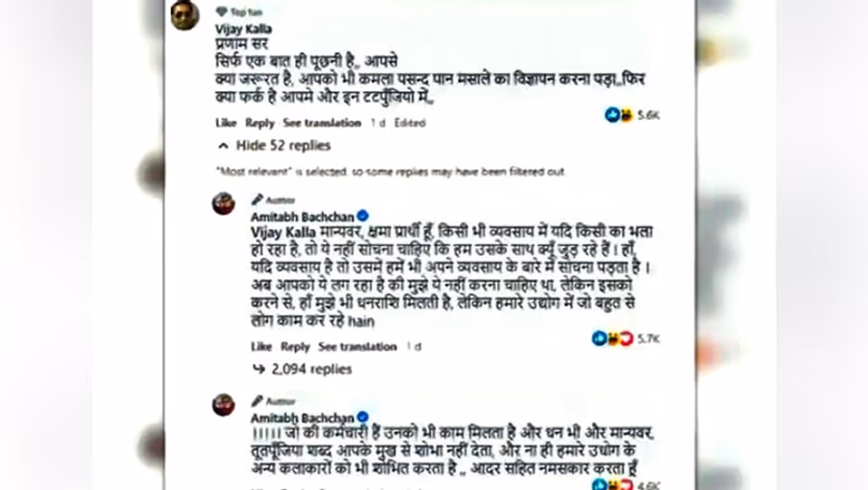This screenshot has height=490, width=868.
Task: Reply to Vijay Kalla's comment
Action: (x=260, y=123)
